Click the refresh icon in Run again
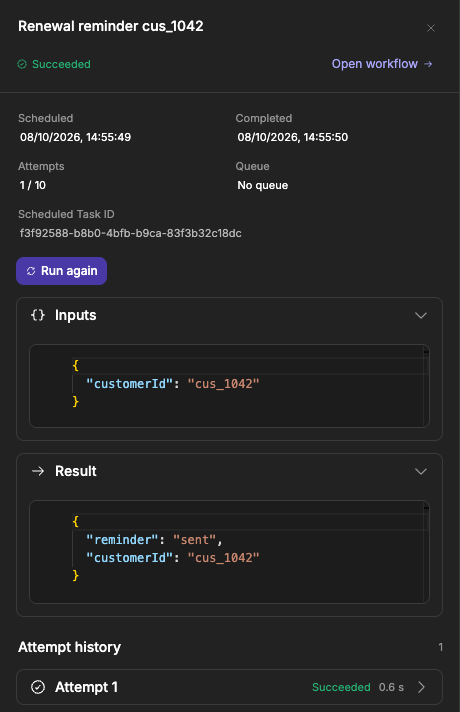Viewport: 460px width, 712px height. pos(31,271)
